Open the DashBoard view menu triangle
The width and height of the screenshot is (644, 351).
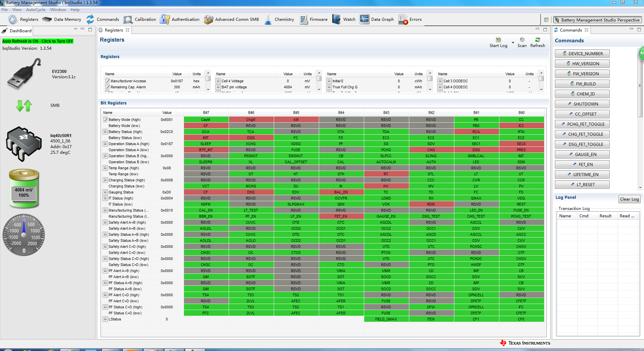tap(76, 29)
